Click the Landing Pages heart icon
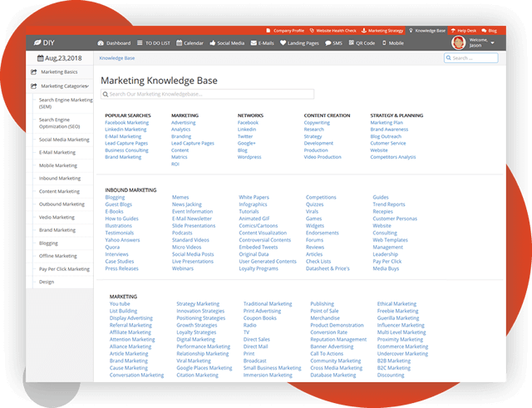 283,42
